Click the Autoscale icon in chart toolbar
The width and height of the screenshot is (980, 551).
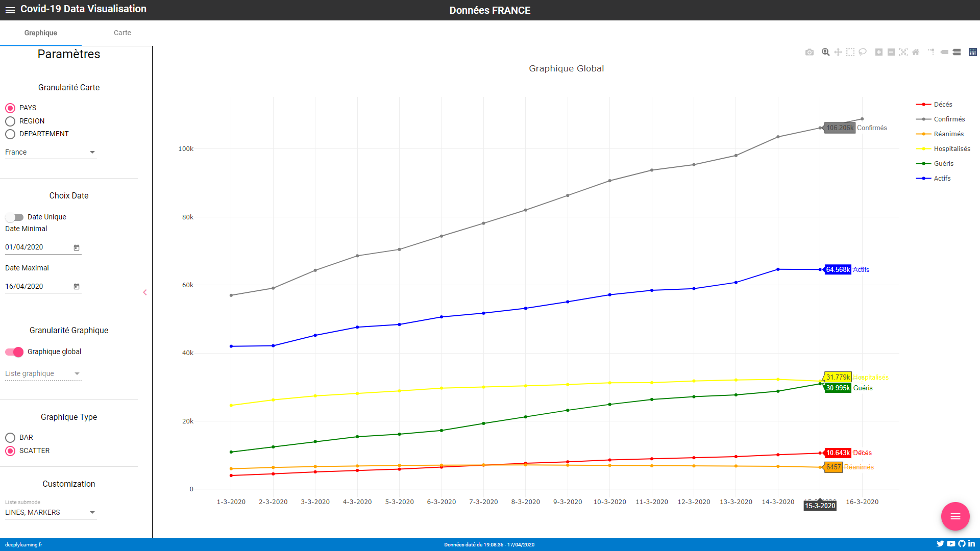[903, 52]
